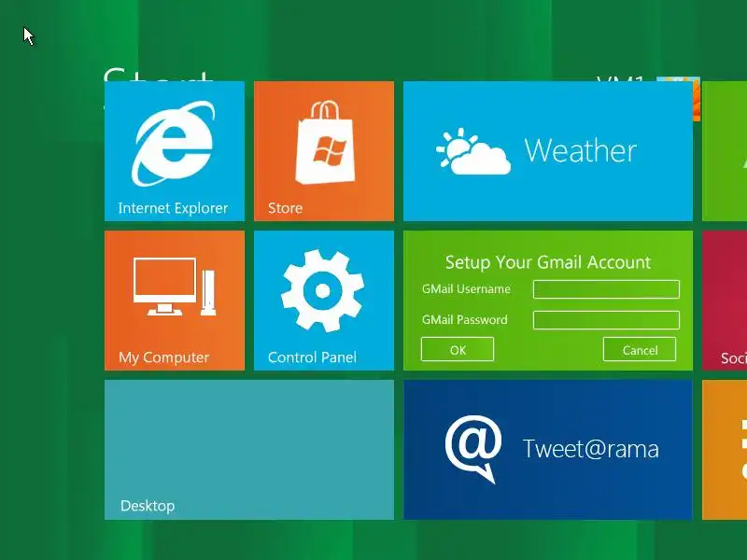Open the Desktop tile
The image size is (747, 560).
[x=249, y=450]
